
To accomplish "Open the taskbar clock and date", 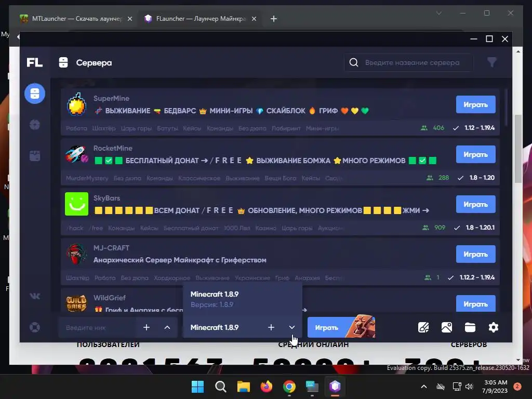I will 495,387.
